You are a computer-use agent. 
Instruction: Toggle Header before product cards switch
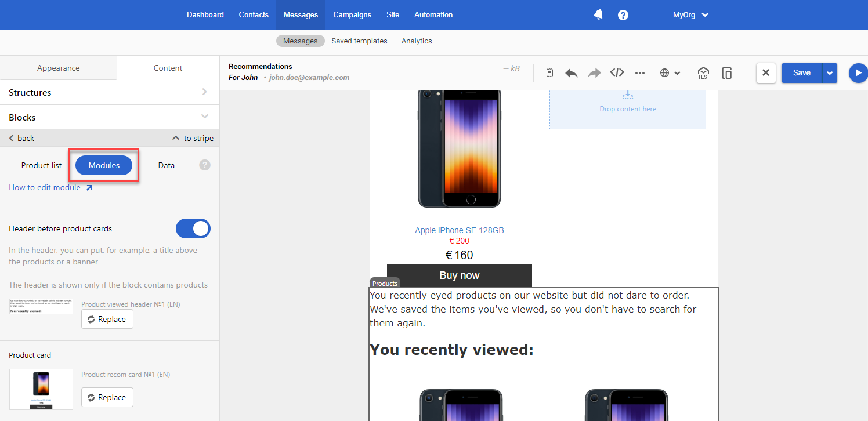(193, 228)
